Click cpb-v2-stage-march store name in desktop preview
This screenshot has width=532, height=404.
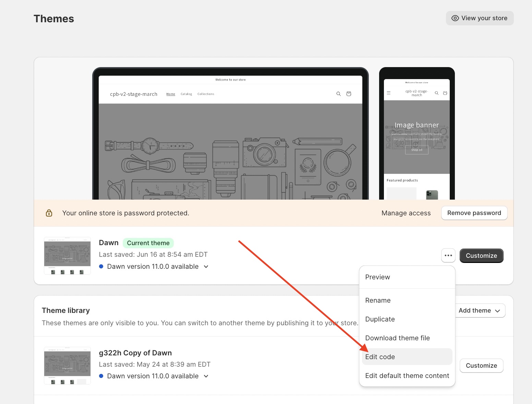pos(134,94)
